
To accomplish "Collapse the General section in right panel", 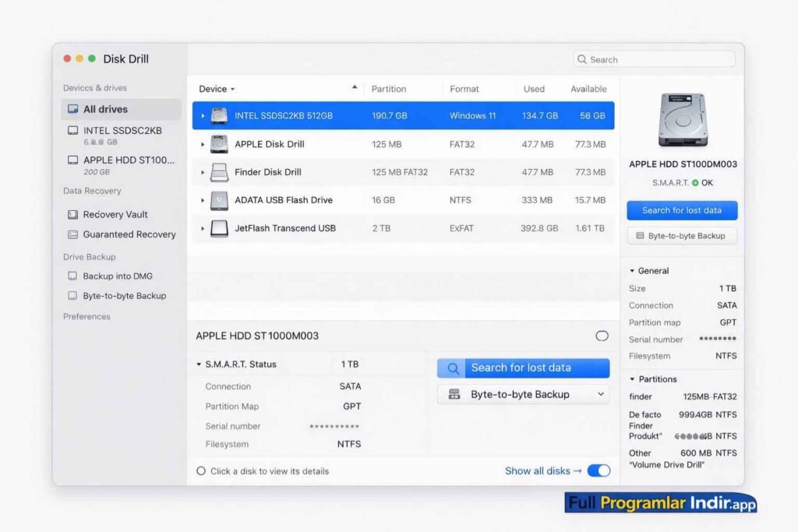I will click(632, 271).
